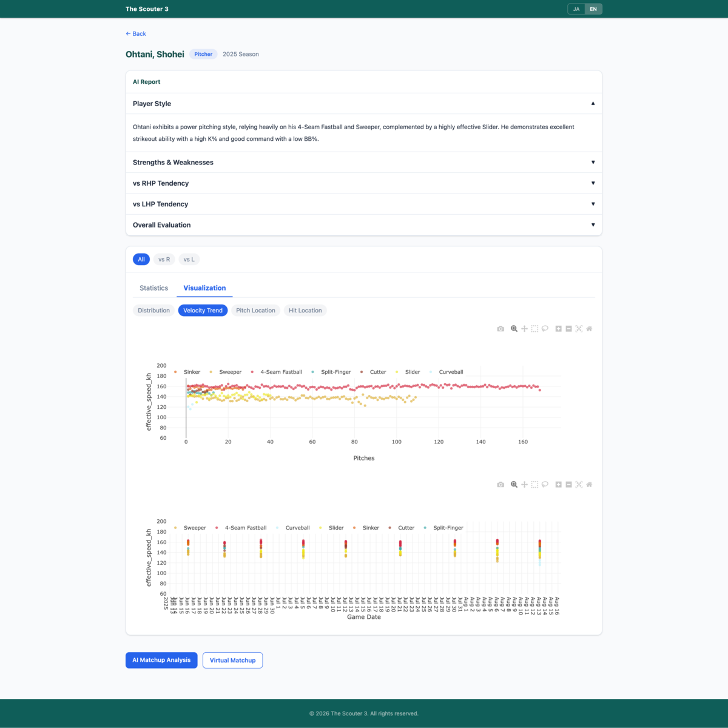Viewport: 728px width, 728px height.
Task: Toggle Sinker in Game Date chart legend
Action: point(366,528)
